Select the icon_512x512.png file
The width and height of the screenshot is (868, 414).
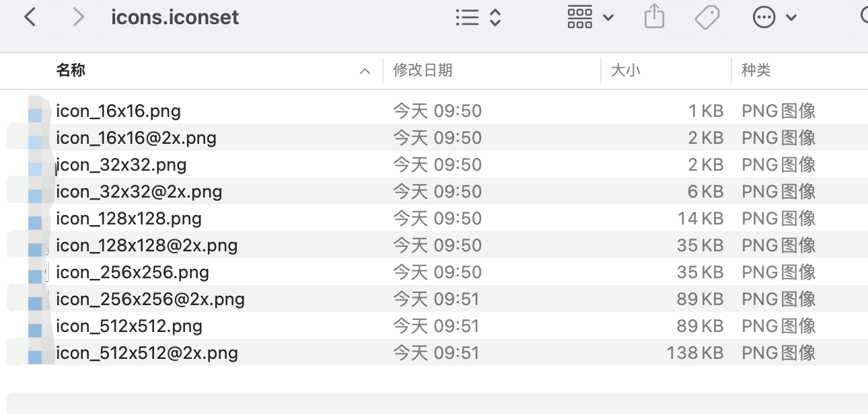pos(129,326)
